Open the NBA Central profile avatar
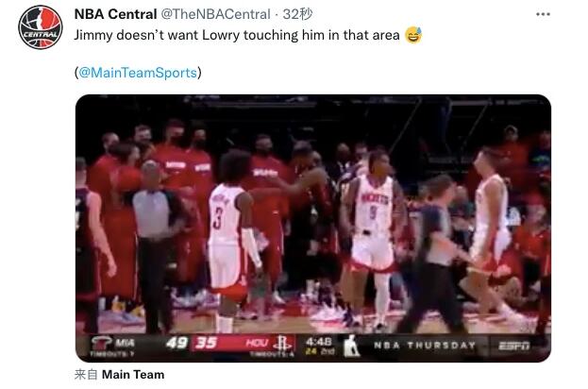Screen dimensions: 588x389 [41, 27]
